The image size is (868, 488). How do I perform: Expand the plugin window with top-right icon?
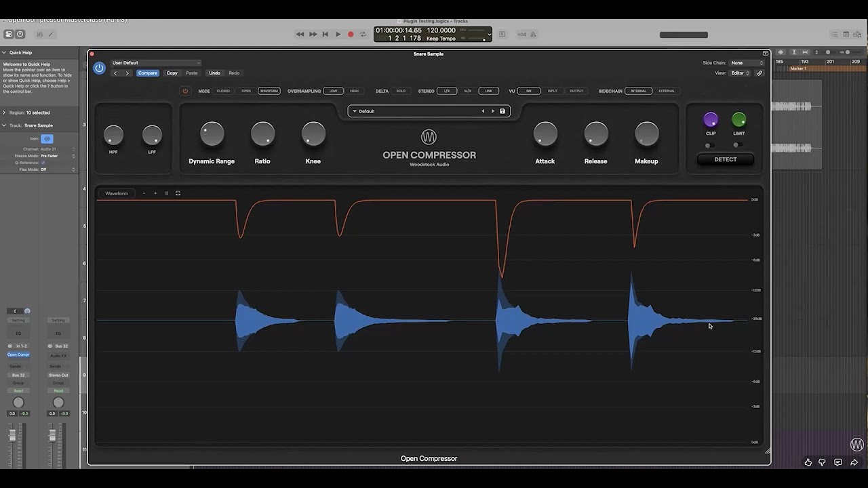[765, 54]
